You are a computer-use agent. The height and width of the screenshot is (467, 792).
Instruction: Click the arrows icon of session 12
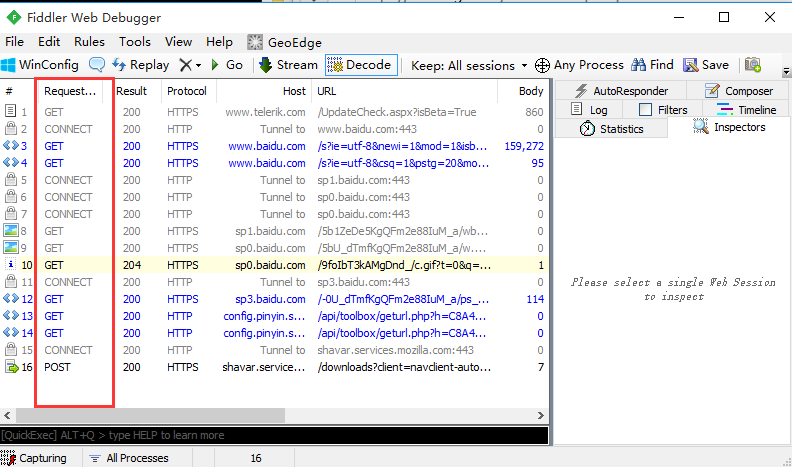point(11,298)
